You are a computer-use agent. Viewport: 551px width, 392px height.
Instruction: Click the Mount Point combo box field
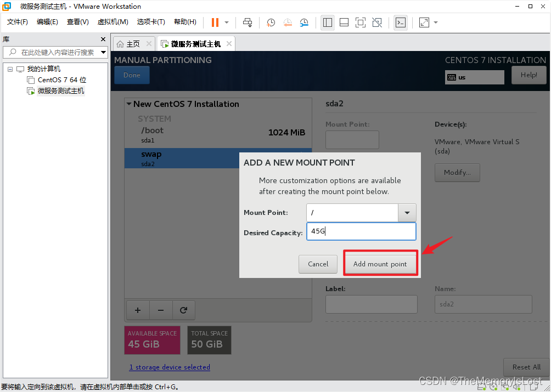click(352, 213)
